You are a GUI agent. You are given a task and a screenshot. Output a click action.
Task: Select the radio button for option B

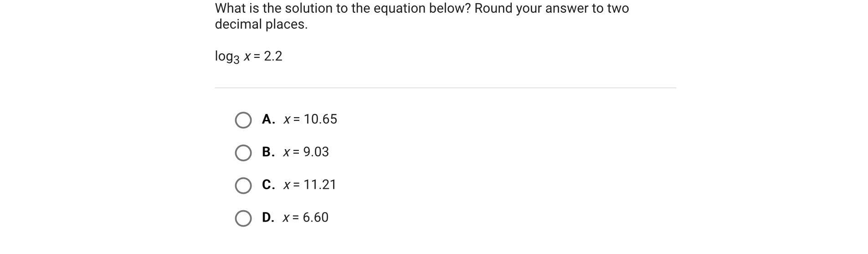(243, 153)
